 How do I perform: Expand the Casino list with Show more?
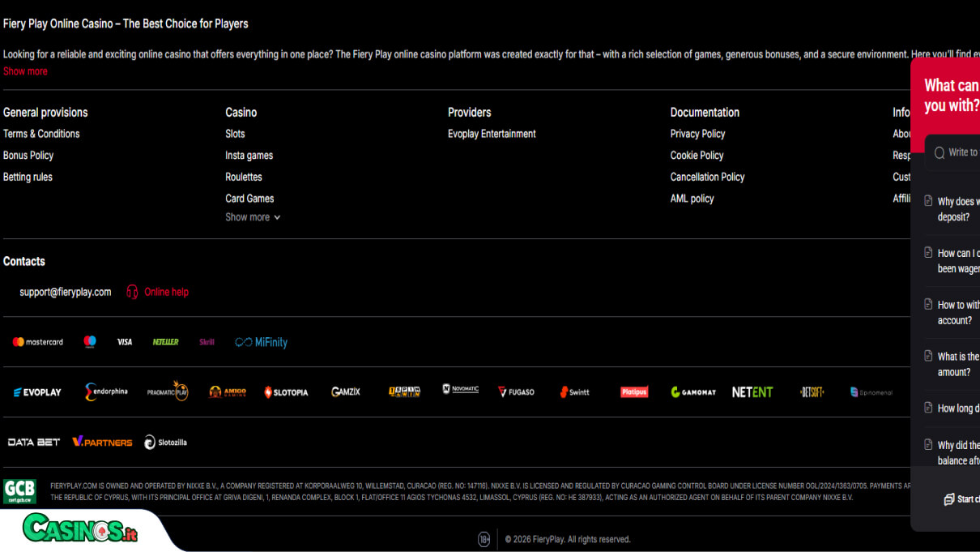coord(253,217)
